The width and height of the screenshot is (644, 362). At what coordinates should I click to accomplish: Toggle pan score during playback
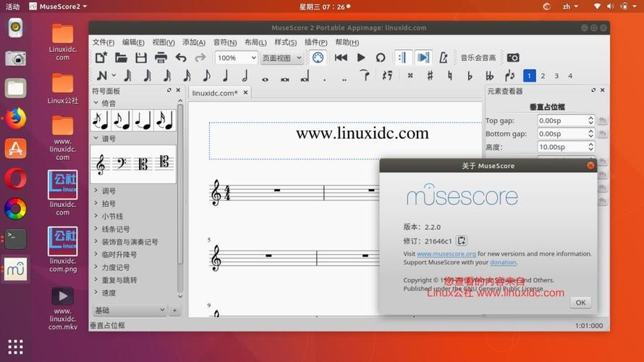tap(423, 57)
